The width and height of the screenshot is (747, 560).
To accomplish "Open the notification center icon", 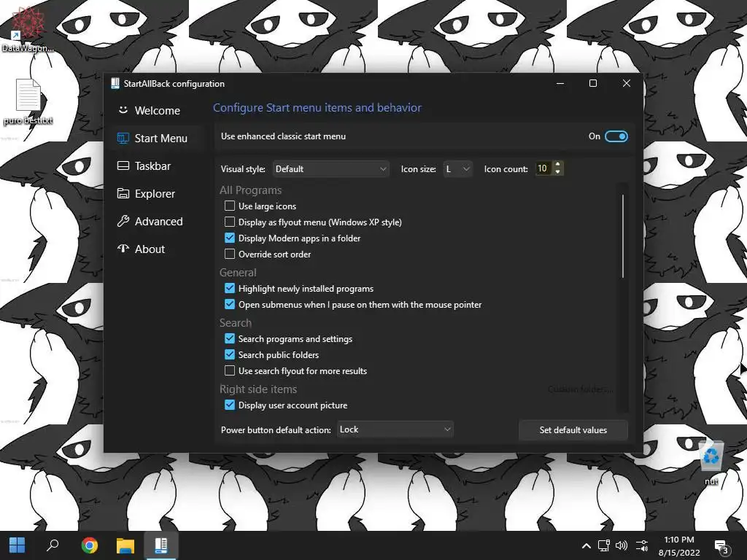I will pyautogui.click(x=721, y=546).
